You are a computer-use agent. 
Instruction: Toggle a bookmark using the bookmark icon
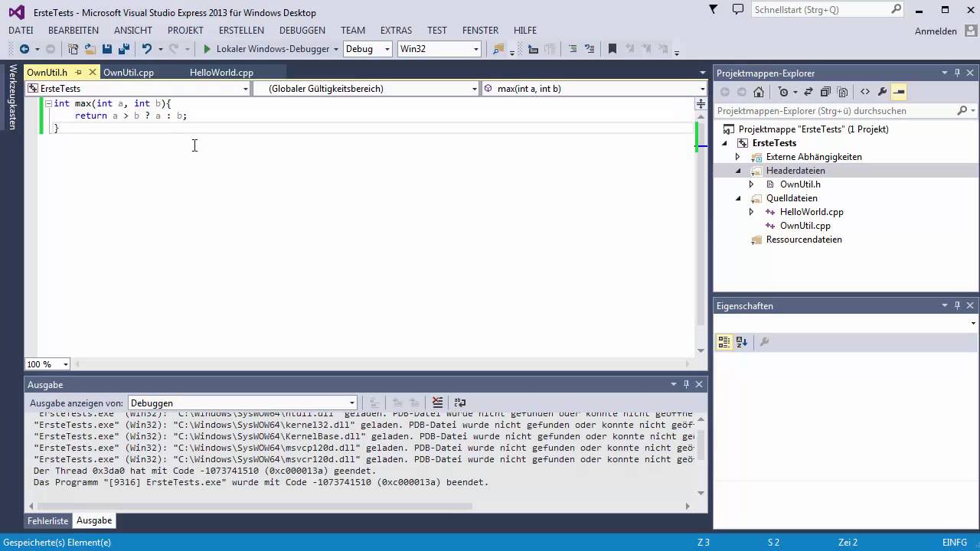point(612,49)
